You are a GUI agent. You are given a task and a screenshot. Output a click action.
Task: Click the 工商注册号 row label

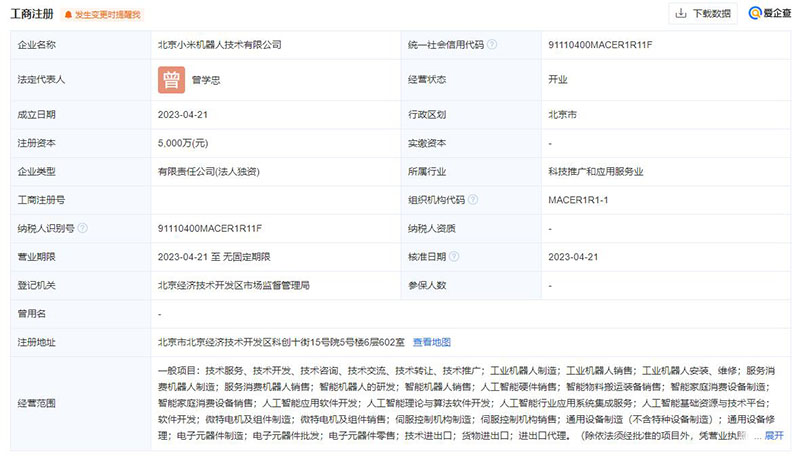coord(41,200)
